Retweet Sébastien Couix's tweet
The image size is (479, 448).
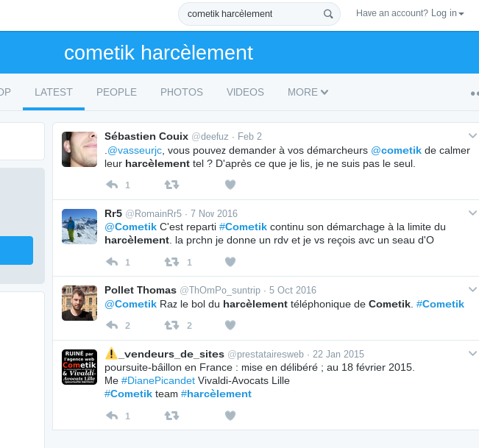(x=171, y=185)
